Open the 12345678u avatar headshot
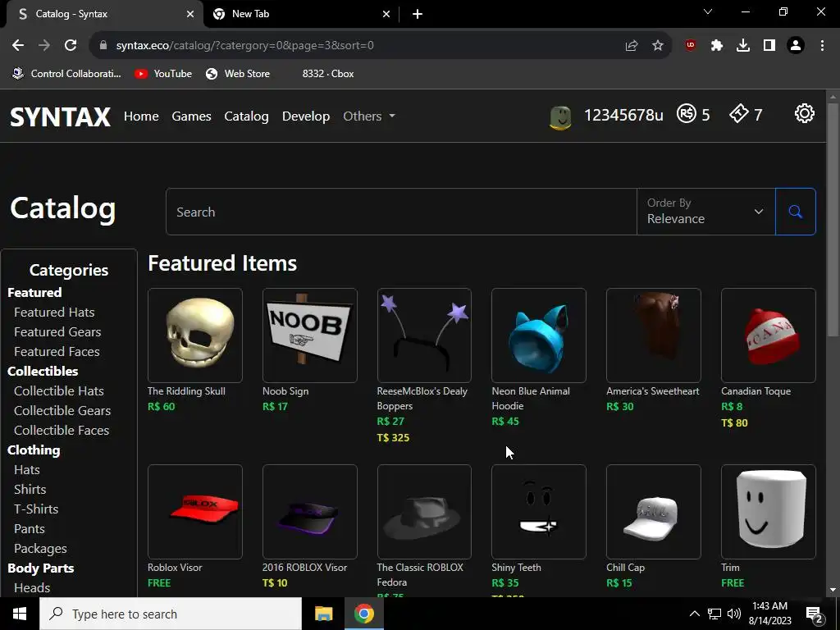Viewport: 840px width, 630px height. pos(560,116)
